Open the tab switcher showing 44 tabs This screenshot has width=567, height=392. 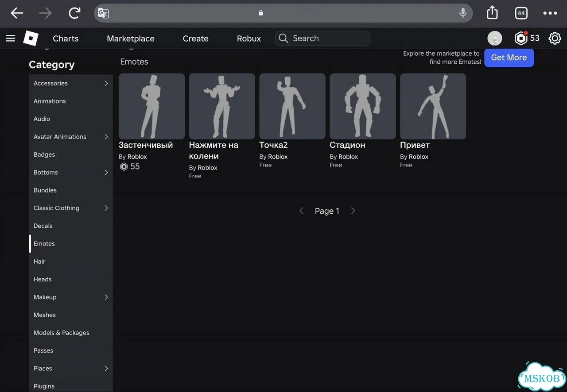click(521, 13)
